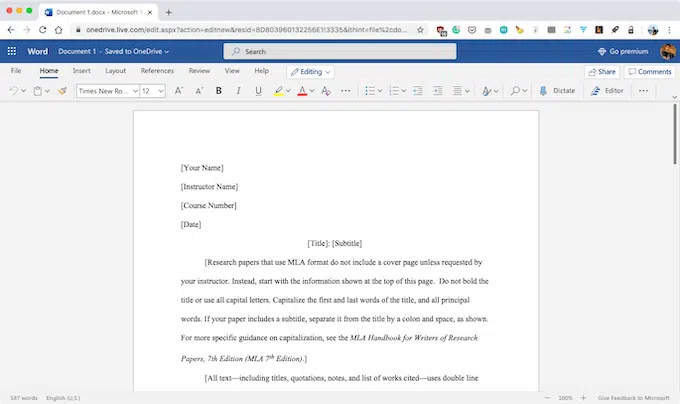Apply numbered list formatting
Viewport: 680px width, 404px height.
pyautogui.click(x=394, y=91)
